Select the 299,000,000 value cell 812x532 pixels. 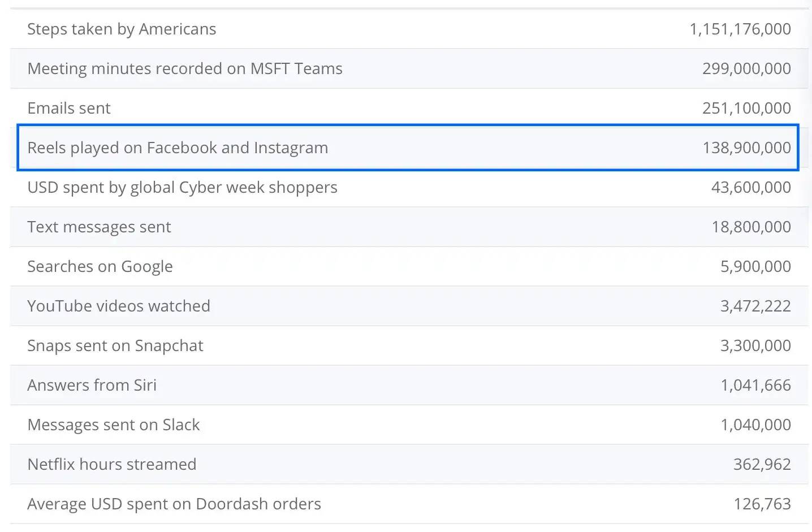point(746,69)
